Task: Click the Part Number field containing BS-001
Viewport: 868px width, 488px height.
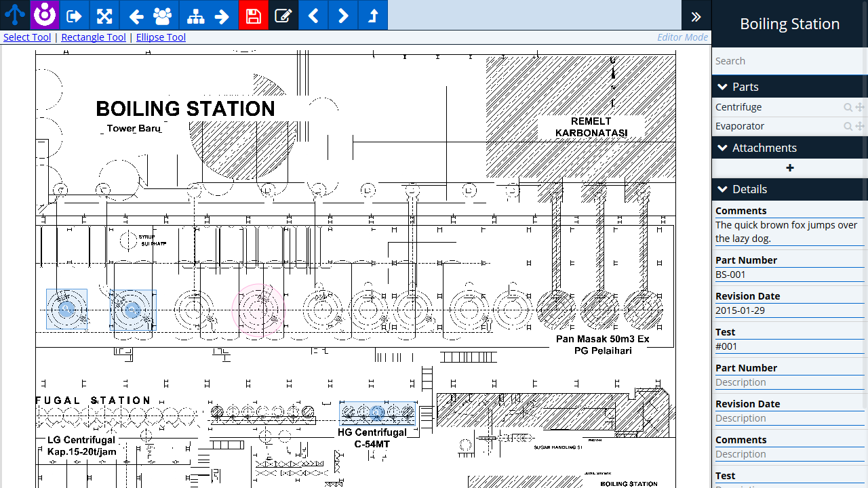Action: click(790, 274)
